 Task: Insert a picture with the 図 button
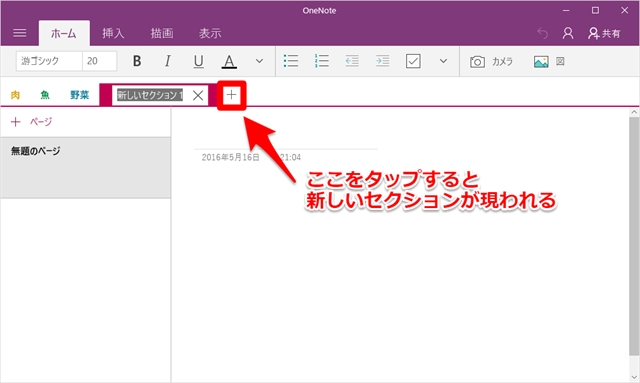pos(549,62)
